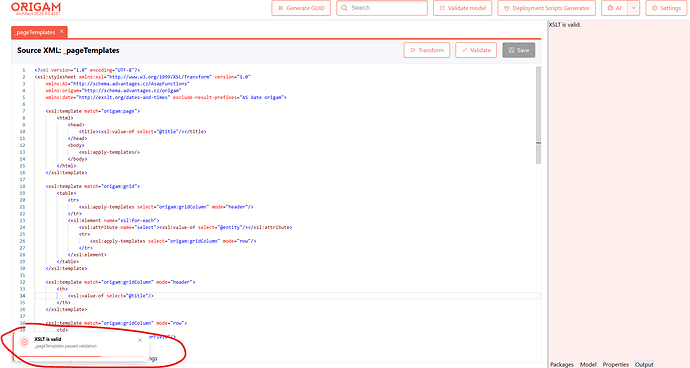Click the AI button
The width and height of the screenshot is (690, 368).
point(614,8)
